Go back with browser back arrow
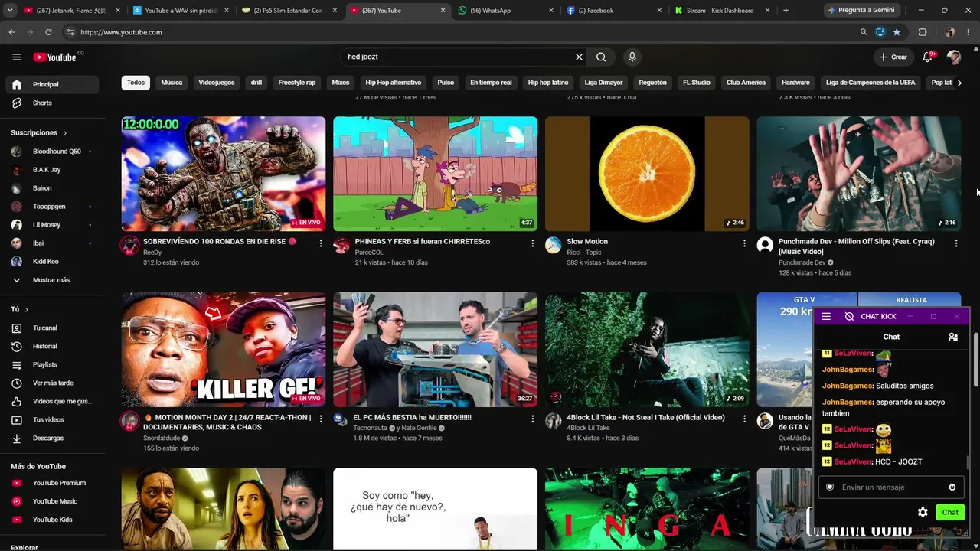Viewport: 980px width, 551px height. tap(11, 32)
